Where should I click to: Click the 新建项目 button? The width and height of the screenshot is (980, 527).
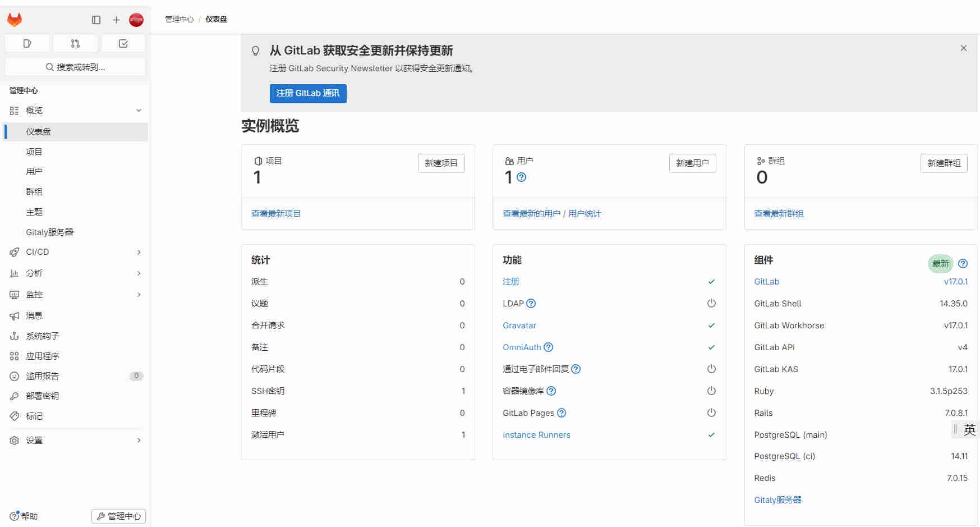coord(441,163)
